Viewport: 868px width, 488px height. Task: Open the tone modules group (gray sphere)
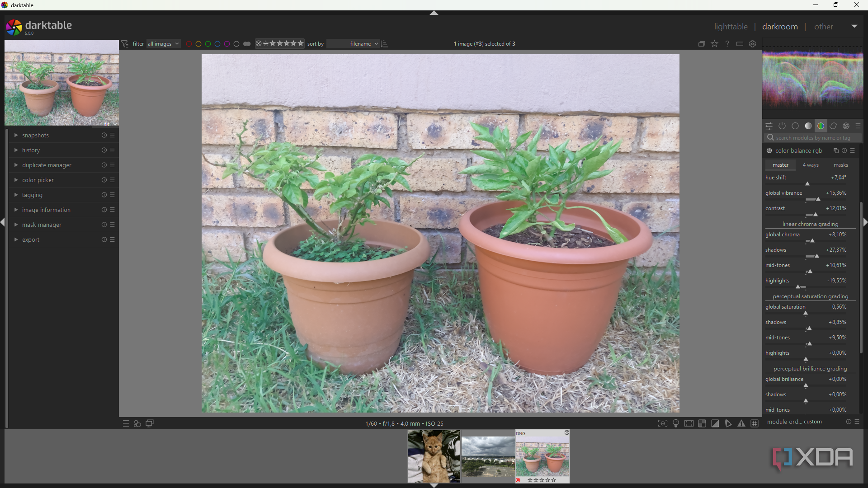[x=808, y=126]
